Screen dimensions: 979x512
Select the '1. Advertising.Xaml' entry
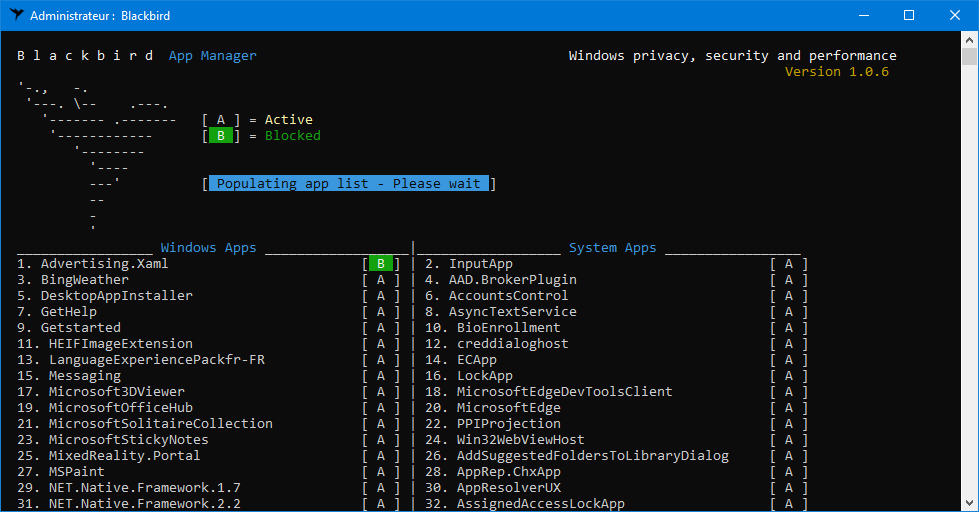[x=92, y=263]
